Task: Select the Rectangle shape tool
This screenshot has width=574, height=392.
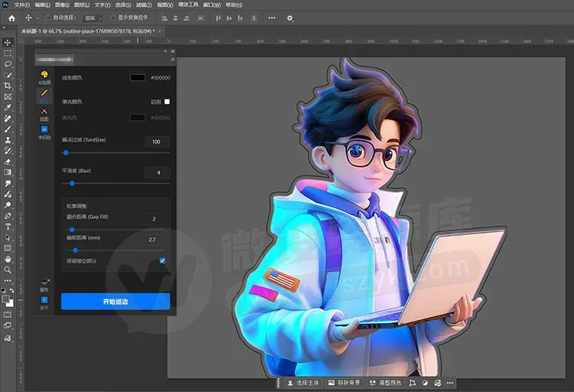Action: click(x=8, y=248)
